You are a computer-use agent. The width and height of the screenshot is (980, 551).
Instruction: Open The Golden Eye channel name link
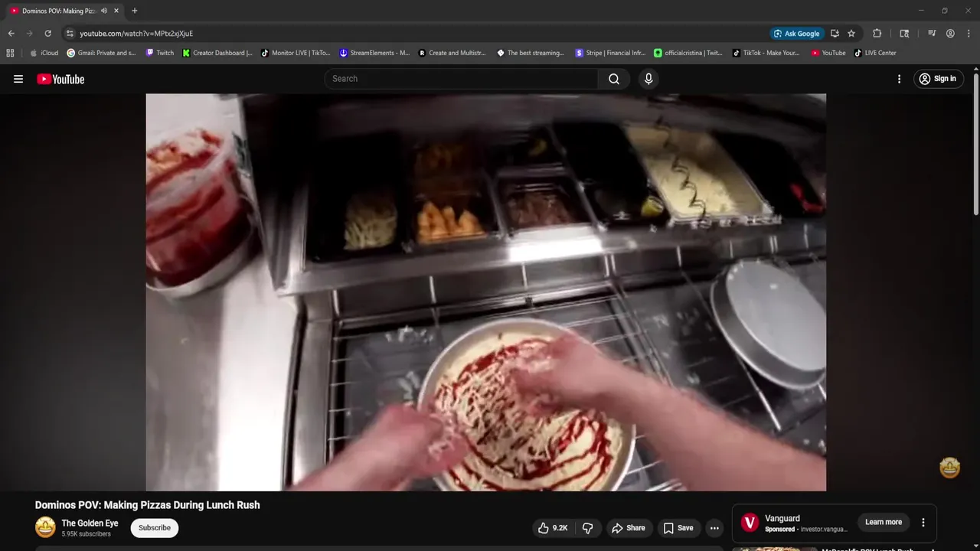tap(90, 523)
